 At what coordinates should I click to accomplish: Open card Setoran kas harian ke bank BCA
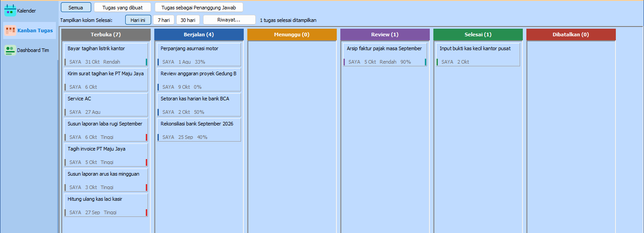[199, 105]
